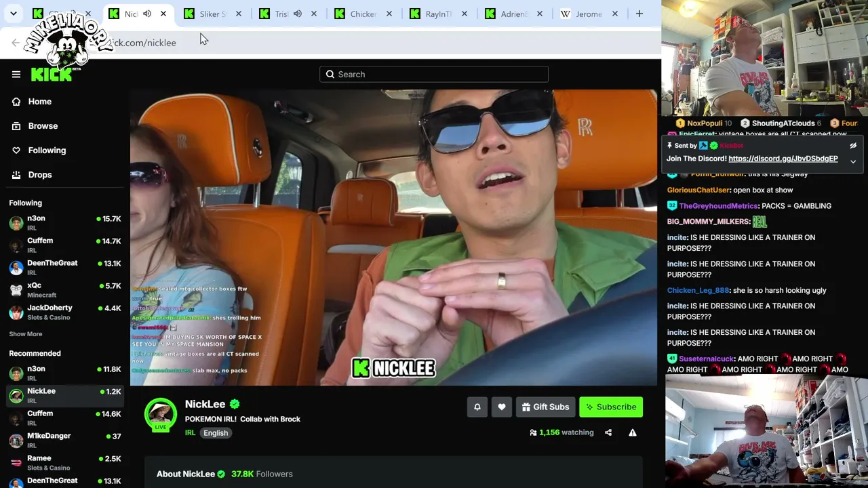
Task: Close the NickLee browser tab
Action: pyautogui.click(x=163, y=14)
